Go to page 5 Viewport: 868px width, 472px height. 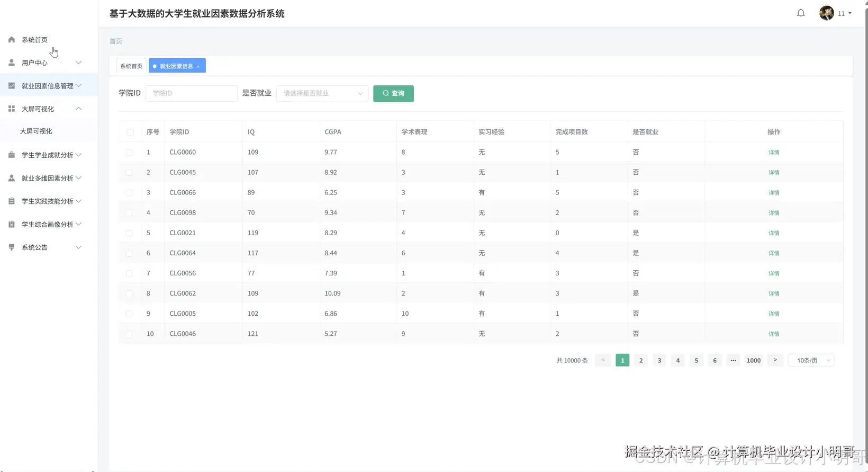pyautogui.click(x=696, y=360)
